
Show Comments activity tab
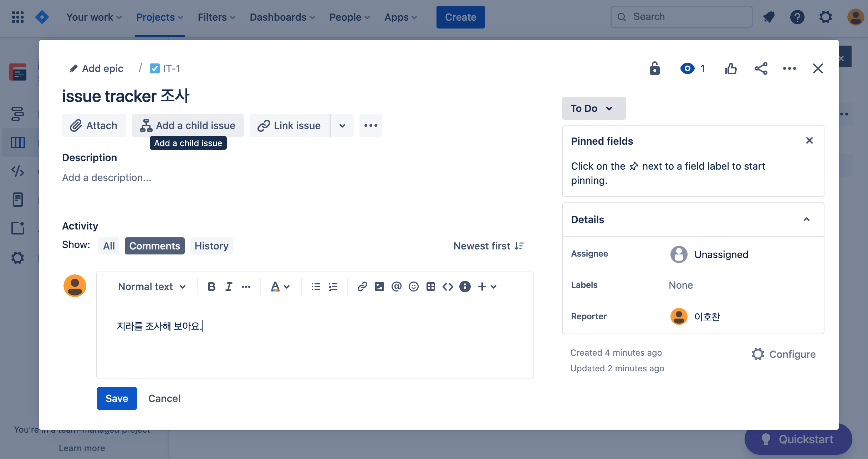tap(154, 246)
